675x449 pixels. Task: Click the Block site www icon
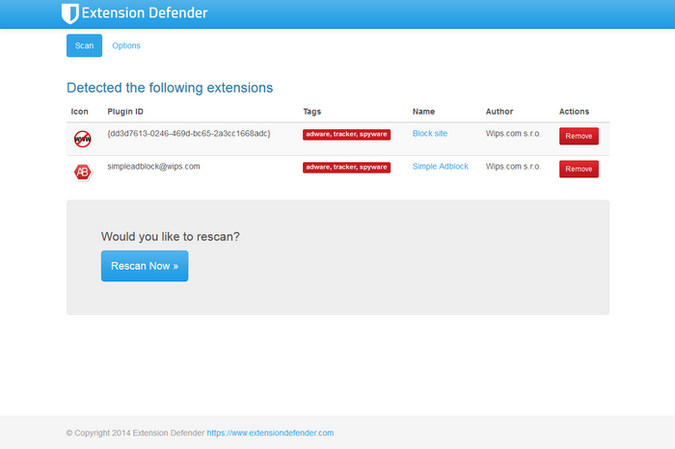pos(82,139)
